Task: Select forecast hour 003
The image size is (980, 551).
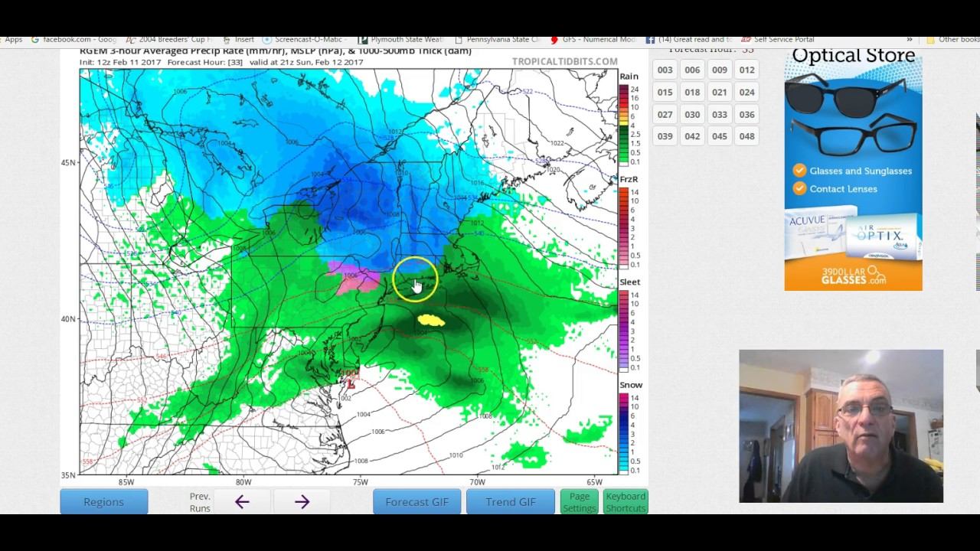Action: click(x=665, y=70)
